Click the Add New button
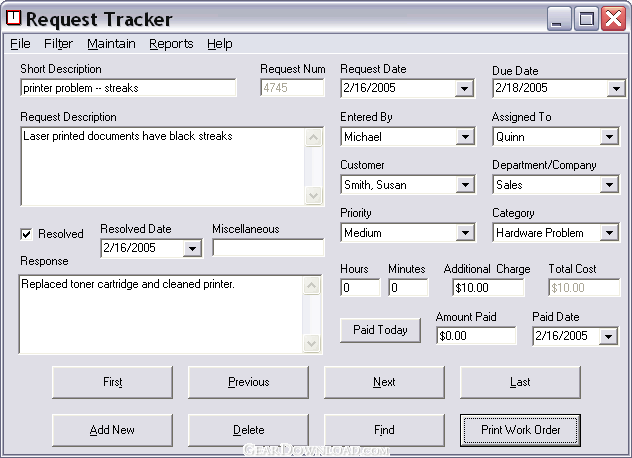 pyautogui.click(x=112, y=430)
